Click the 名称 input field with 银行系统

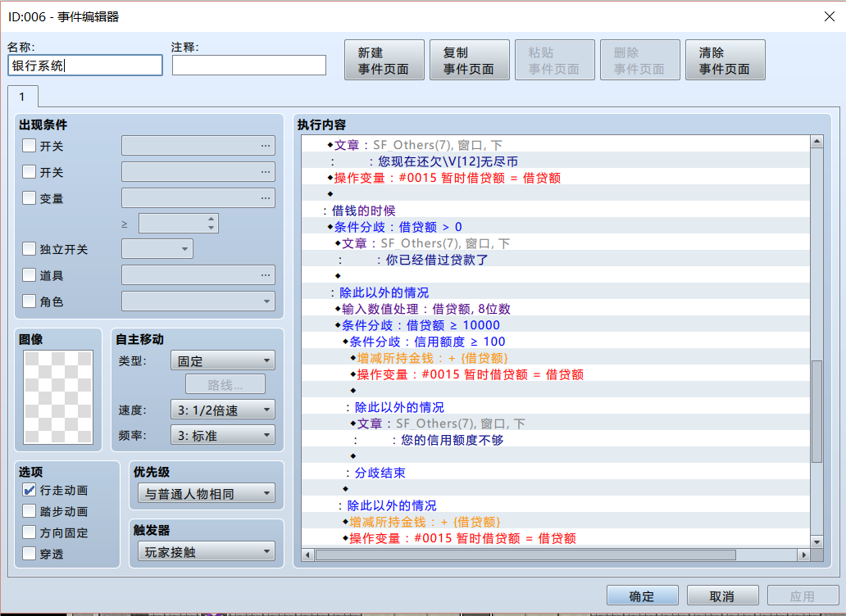(85, 66)
